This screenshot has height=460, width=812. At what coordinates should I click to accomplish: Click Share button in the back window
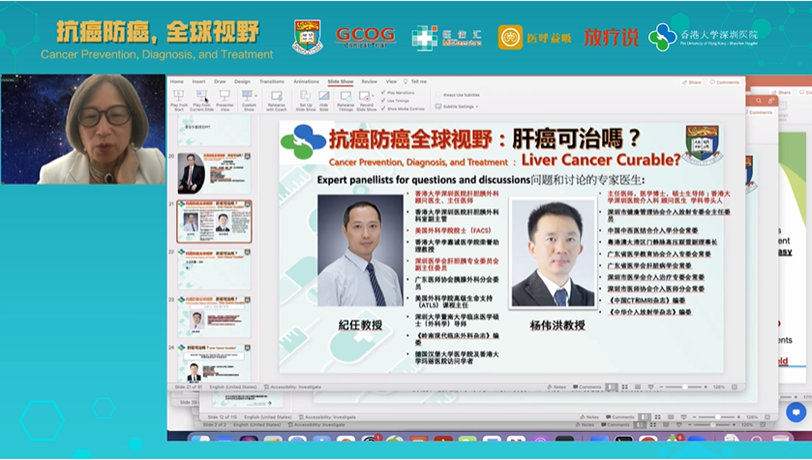tap(781, 92)
